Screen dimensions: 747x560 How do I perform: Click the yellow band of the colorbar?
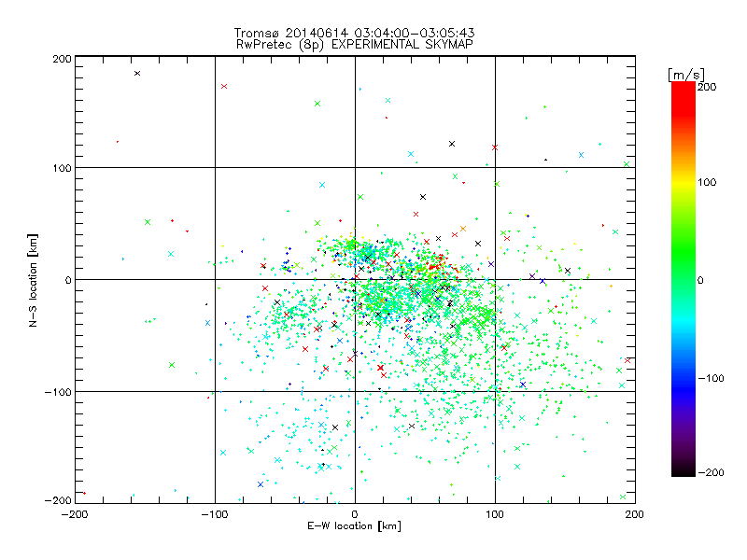click(684, 183)
